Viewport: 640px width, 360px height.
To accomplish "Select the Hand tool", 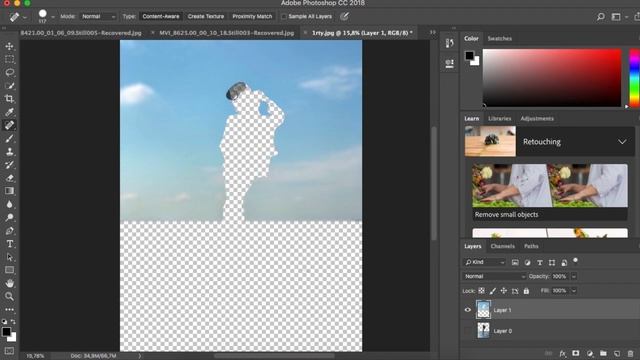I will pyautogui.click(x=9, y=283).
